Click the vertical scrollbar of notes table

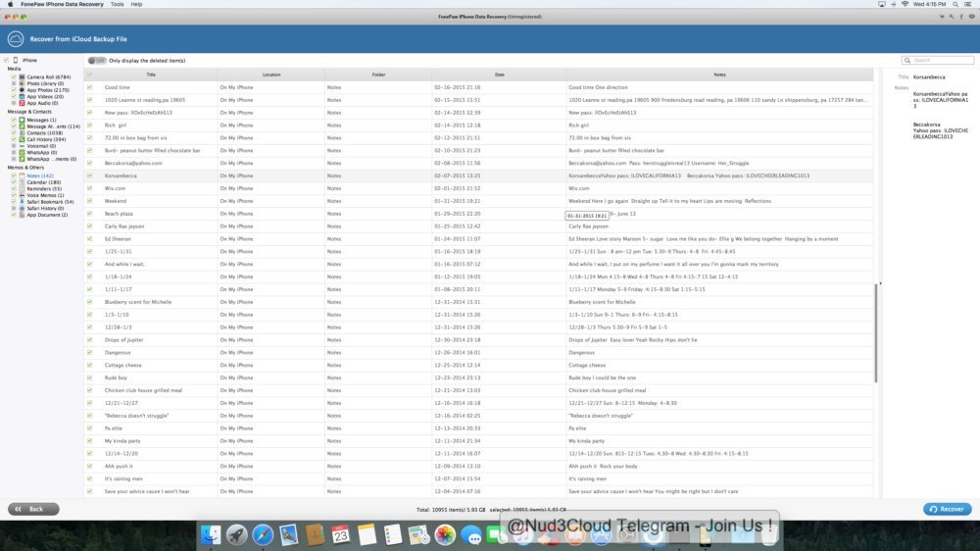pyautogui.click(x=876, y=332)
